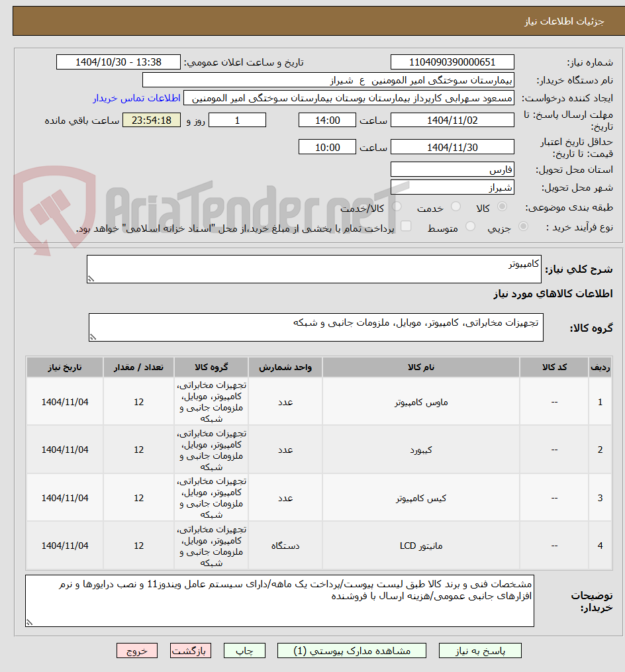Select the خدمت radio button

(456, 207)
